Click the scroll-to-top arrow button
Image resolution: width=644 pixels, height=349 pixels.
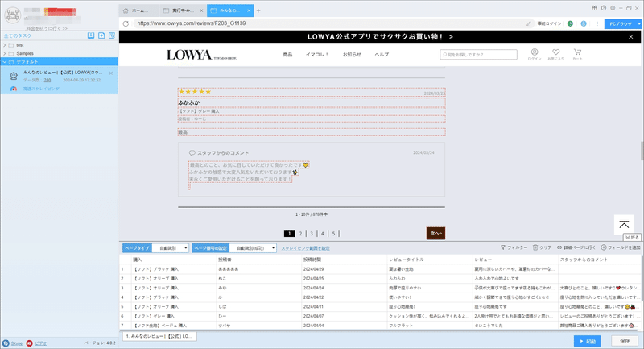click(x=624, y=224)
